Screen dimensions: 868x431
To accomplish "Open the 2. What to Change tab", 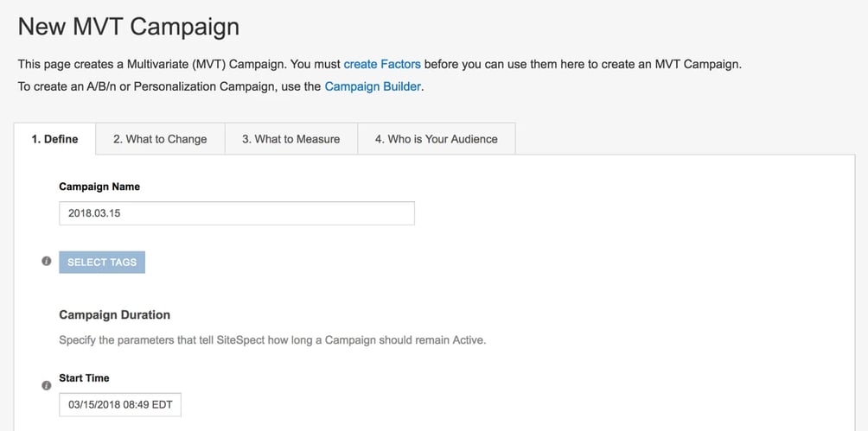I will click(160, 139).
